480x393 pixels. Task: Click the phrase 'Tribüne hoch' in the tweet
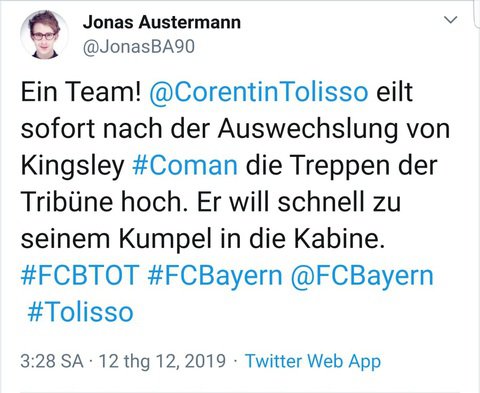(101, 202)
